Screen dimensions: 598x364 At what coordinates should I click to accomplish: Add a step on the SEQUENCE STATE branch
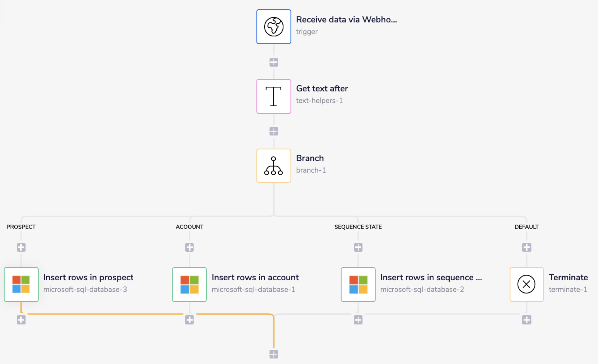click(358, 247)
